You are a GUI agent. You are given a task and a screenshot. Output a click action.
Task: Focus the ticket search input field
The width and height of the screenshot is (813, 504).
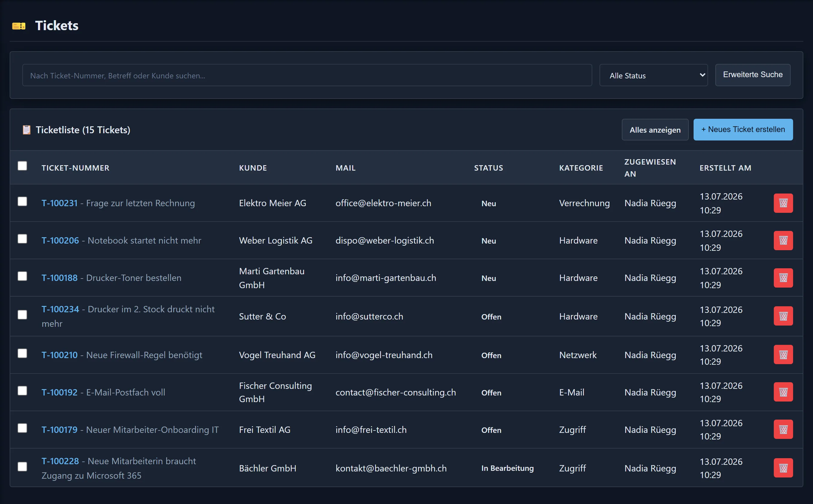click(307, 75)
